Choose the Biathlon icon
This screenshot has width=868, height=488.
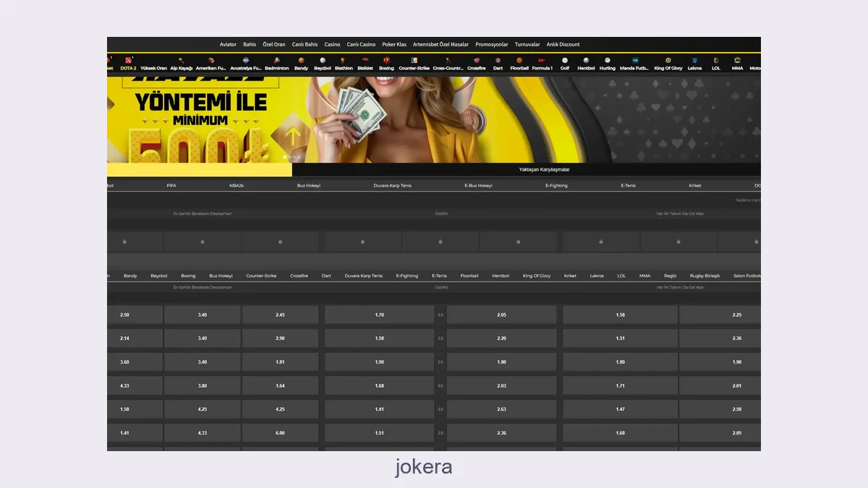pyautogui.click(x=344, y=61)
